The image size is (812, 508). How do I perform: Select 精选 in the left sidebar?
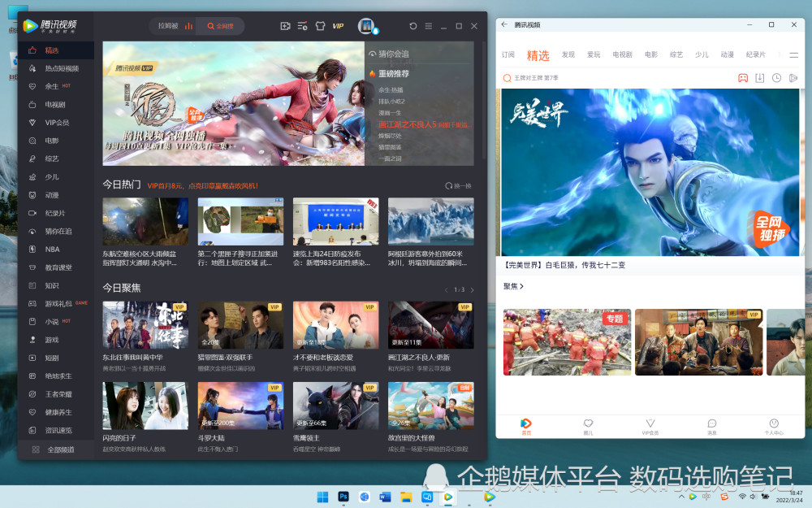(56, 50)
